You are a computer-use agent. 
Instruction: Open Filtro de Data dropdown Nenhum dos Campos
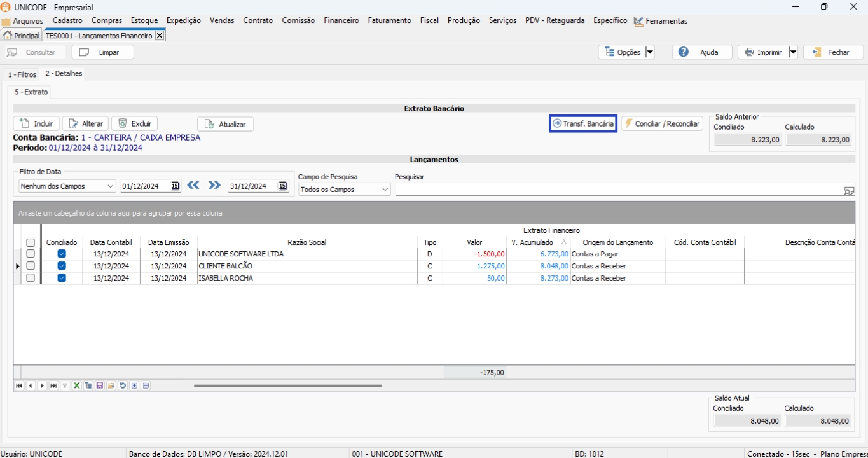tap(67, 186)
